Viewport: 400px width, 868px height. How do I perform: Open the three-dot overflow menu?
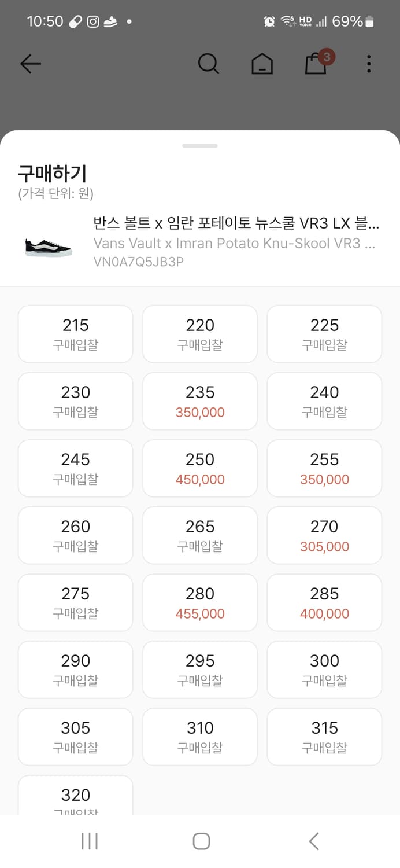368,64
